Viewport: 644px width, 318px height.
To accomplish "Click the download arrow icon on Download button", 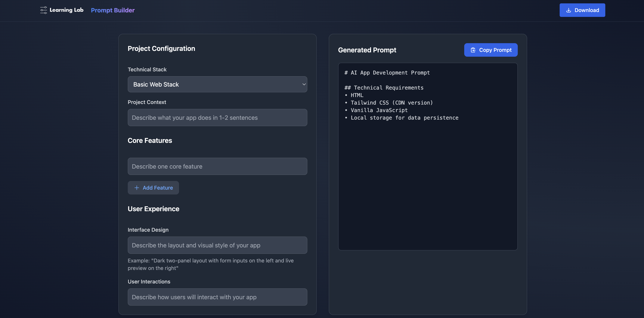I will tap(568, 10).
